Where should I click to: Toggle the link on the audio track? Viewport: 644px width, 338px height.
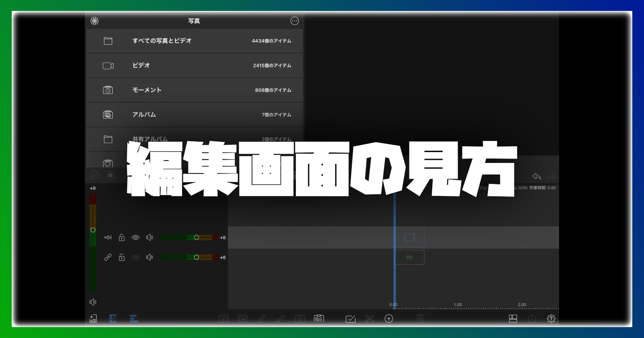click(108, 257)
